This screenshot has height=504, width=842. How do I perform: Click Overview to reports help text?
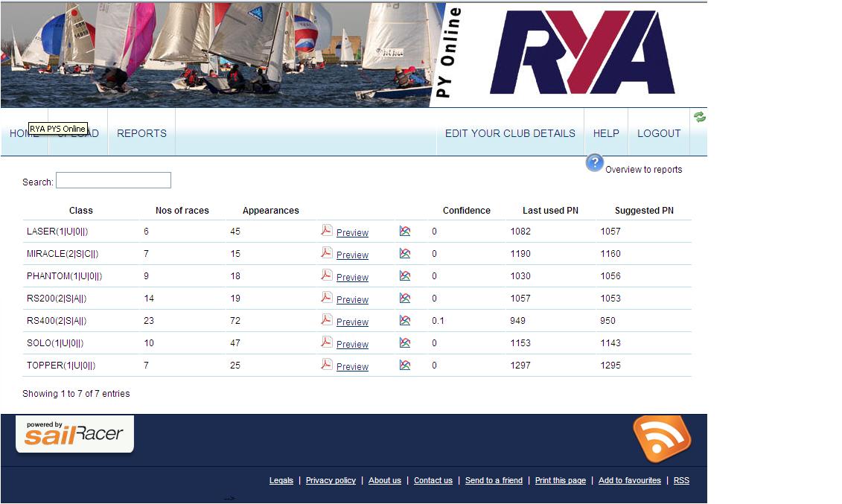644,170
